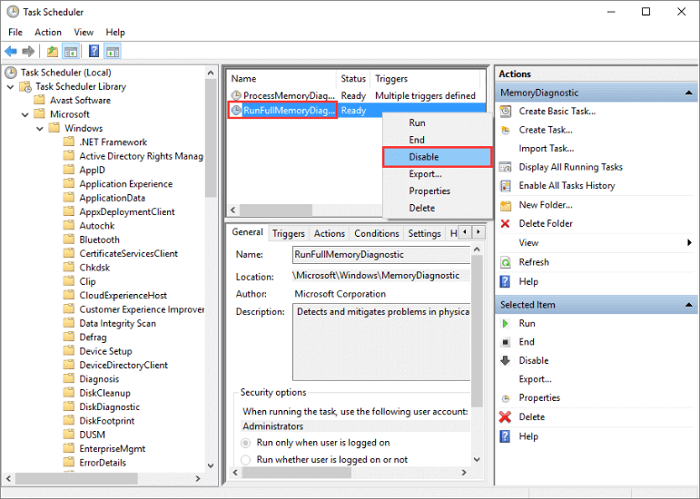Click Import Task... in Actions pane
The height and width of the screenshot is (499, 700).
546,149
